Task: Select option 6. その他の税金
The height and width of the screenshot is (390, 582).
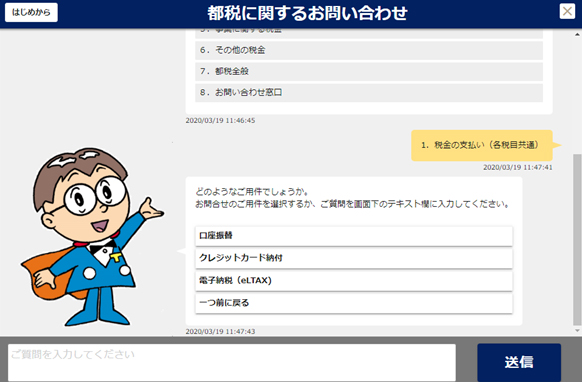Action: (x=369, y=50)
